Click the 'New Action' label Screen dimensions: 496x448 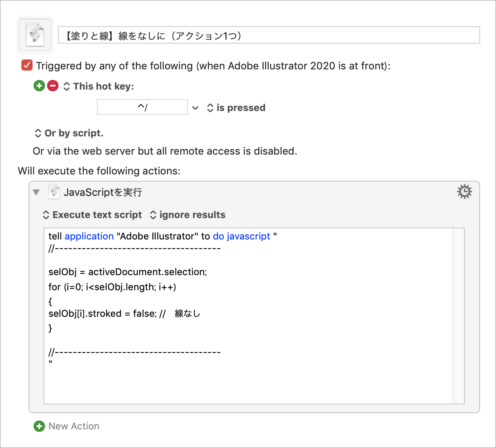click(x=74, y=426)
